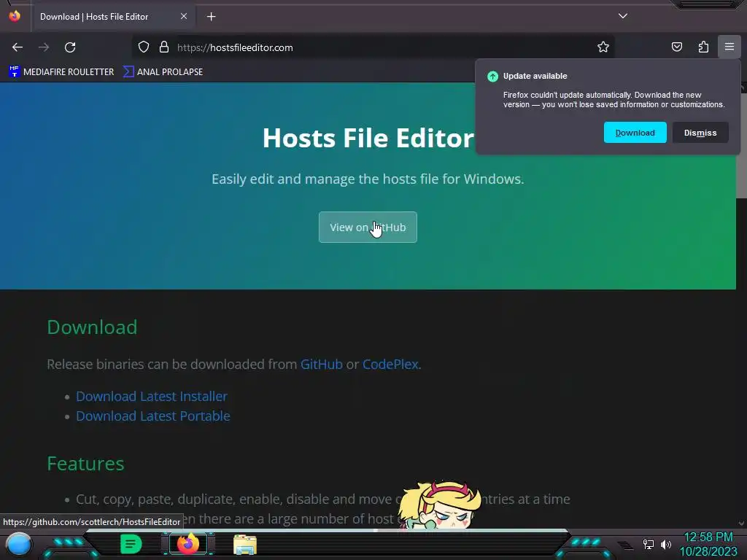Image resolution: width=747 pixels, height=560 pixels.
Task: Click the green Update available arrow icon
Action: point(492,76)
